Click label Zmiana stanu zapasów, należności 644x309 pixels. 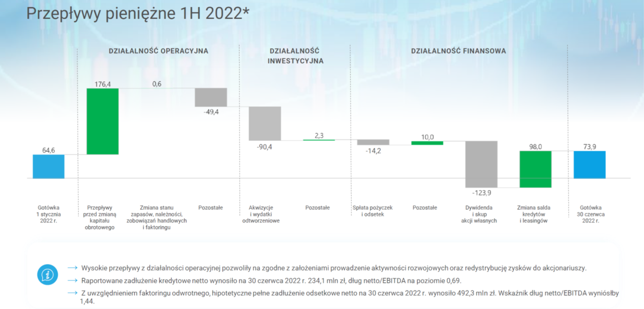[157, 217]
